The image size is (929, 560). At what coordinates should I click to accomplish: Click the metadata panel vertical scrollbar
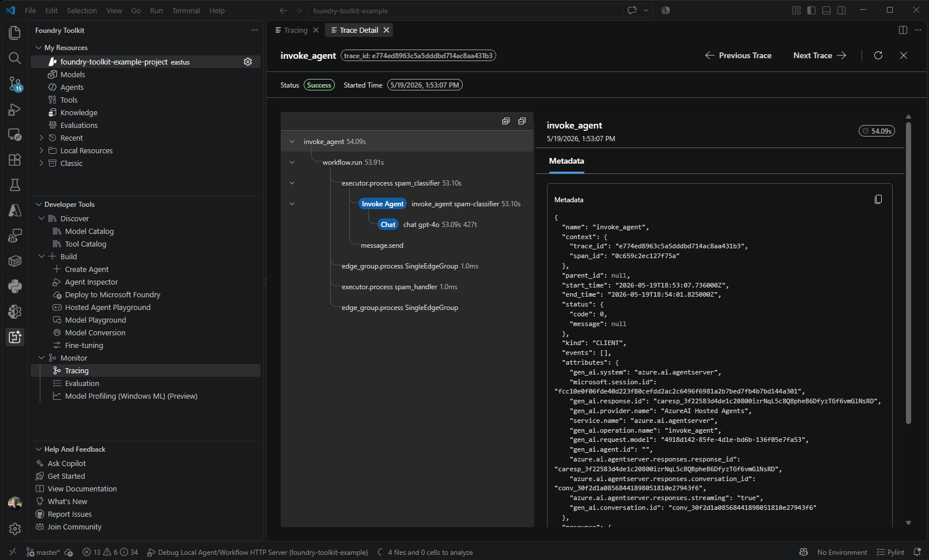point(908,273)
